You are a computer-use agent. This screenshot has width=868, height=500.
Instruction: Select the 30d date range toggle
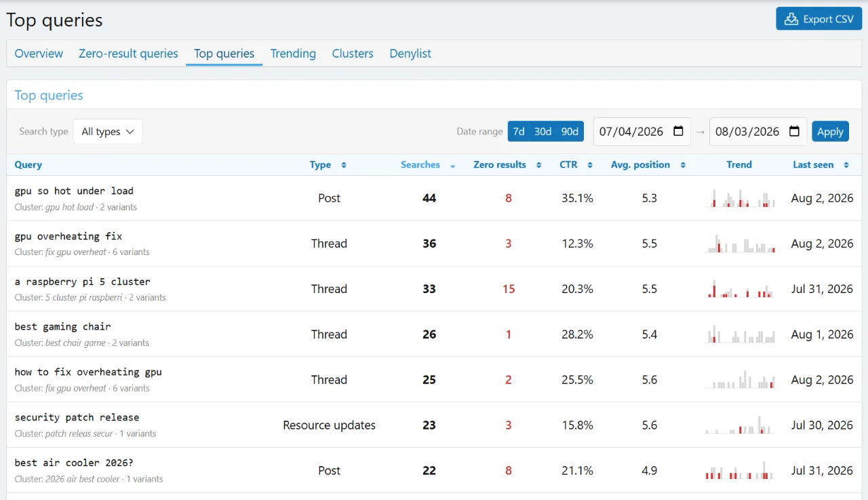coord(542,132)
